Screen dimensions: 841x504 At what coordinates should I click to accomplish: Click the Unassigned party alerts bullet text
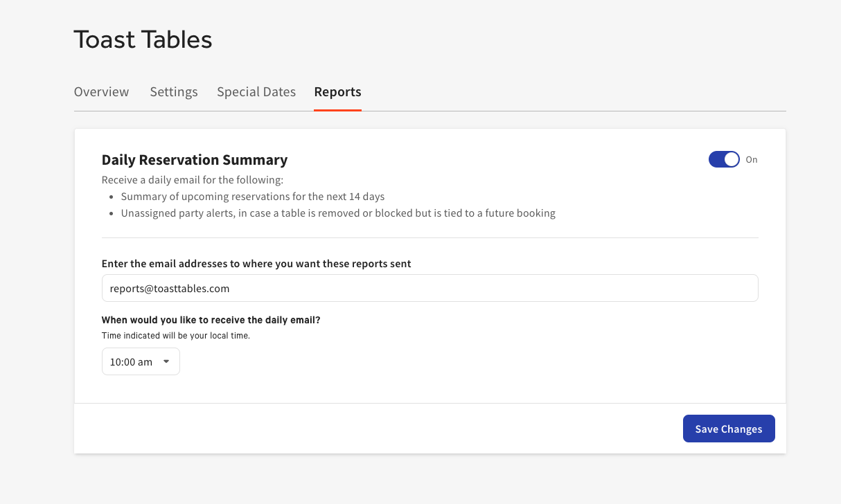click(x=338, y=213)
